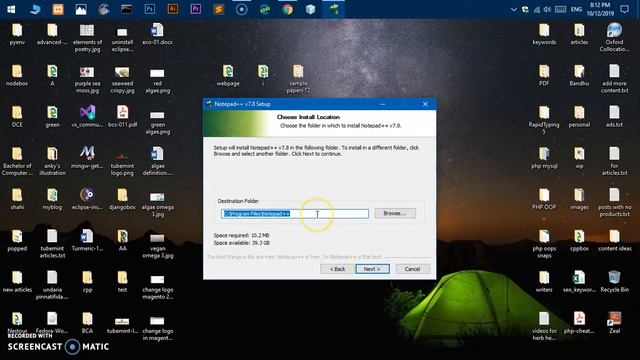The width and height of the screenshot is (640, 360).
Task: Select the new articles folder icon
Action: click(x=17, y=282)
